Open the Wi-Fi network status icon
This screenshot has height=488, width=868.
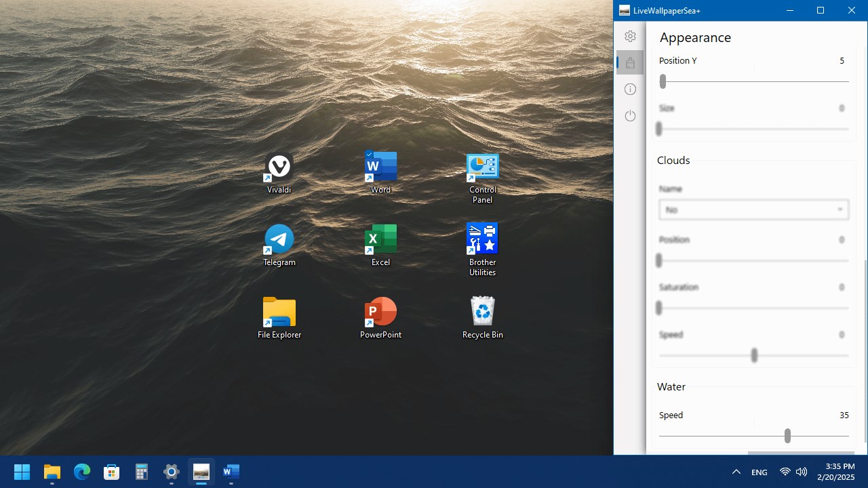[x=785, y=472]
